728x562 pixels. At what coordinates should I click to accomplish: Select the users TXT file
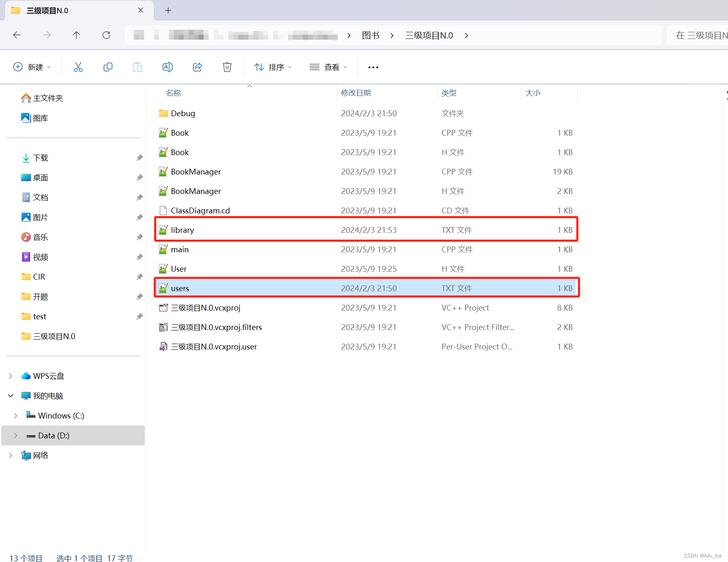[366, 288]
